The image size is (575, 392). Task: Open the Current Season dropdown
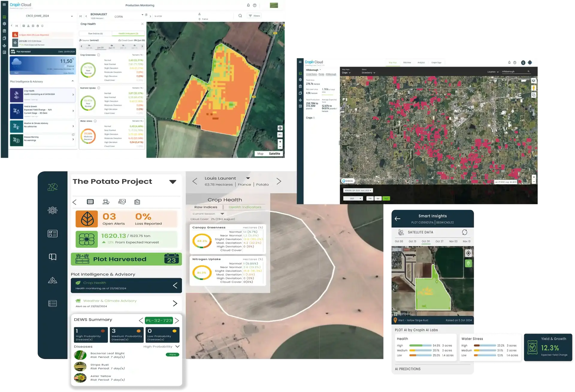pos(222,214)
